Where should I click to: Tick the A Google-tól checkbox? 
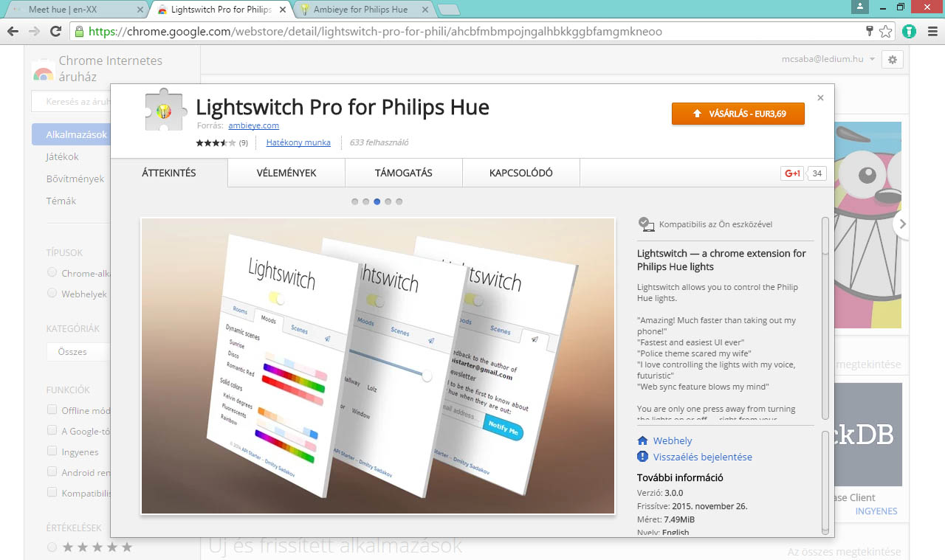click(52, 431)
